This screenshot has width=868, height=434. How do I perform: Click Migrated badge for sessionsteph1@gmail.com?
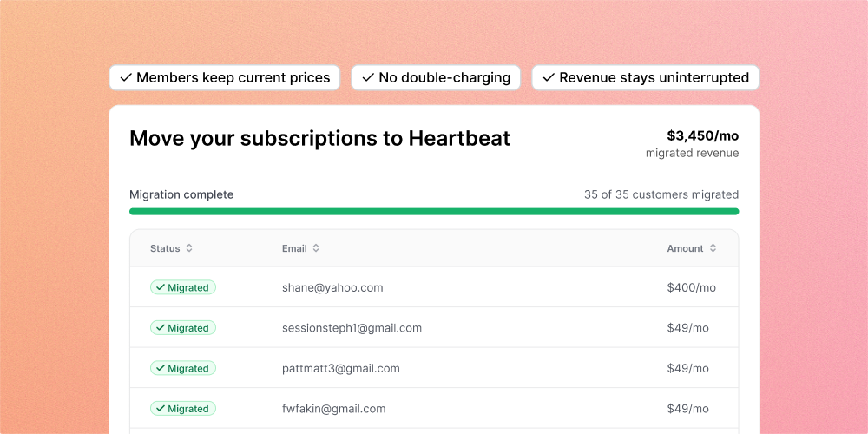183,328
